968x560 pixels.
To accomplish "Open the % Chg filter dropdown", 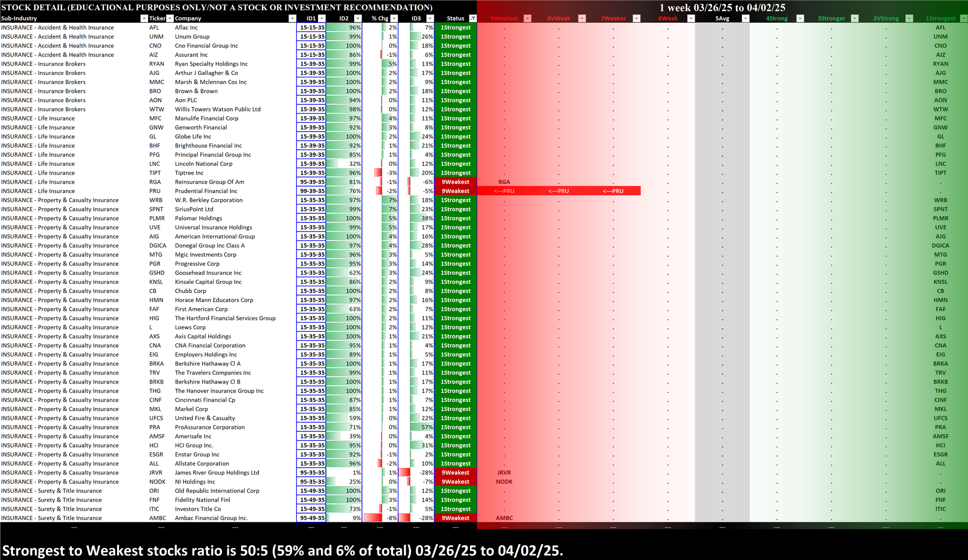I will 394,18.
